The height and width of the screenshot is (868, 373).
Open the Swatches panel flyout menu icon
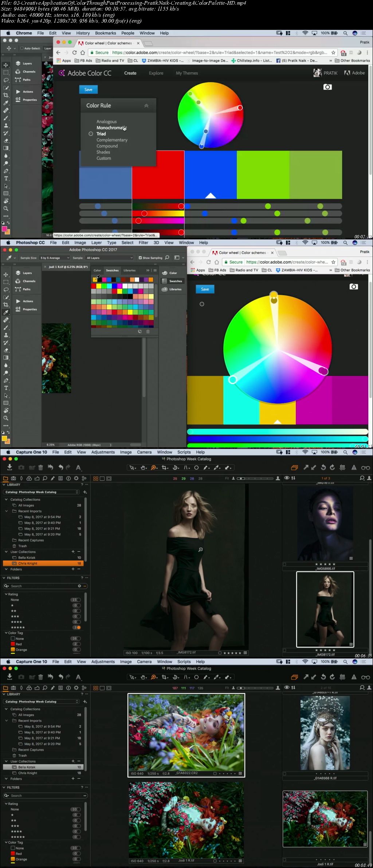(155, 270)
